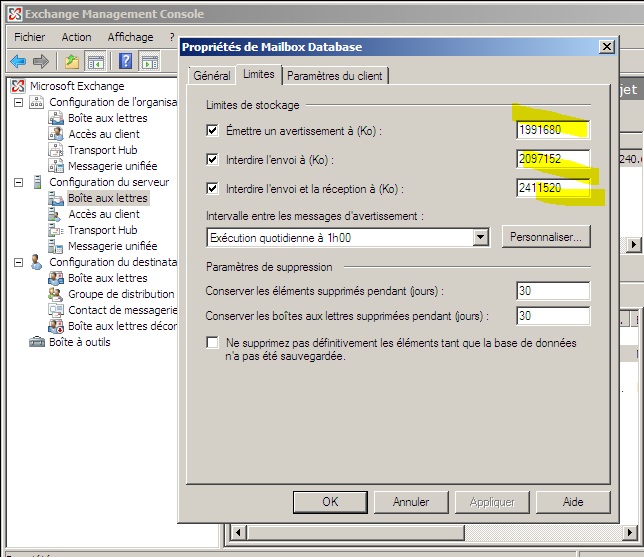Switch to the Général tab
This screenshot has width=644, height=557.
tap(212, 76)
